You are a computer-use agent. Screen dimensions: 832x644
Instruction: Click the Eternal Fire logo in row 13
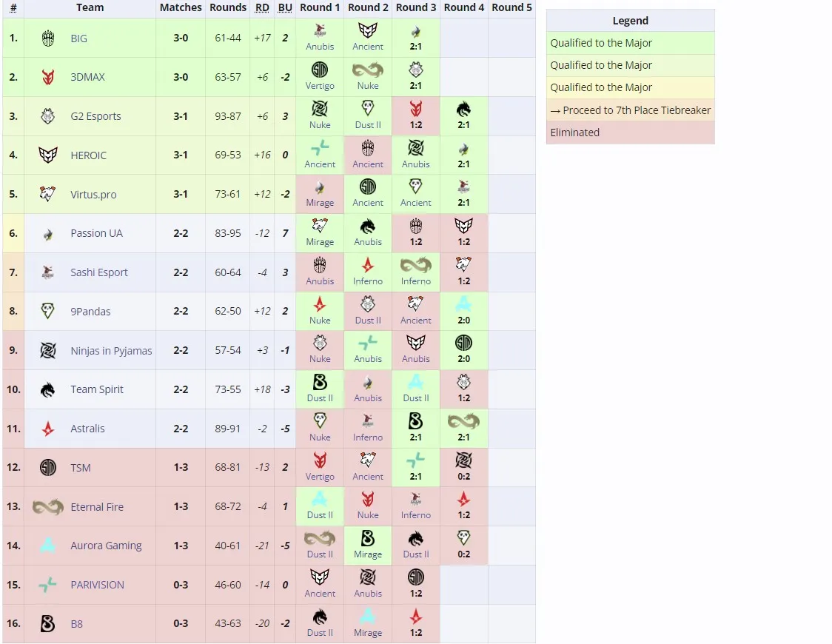coord(48,507)
